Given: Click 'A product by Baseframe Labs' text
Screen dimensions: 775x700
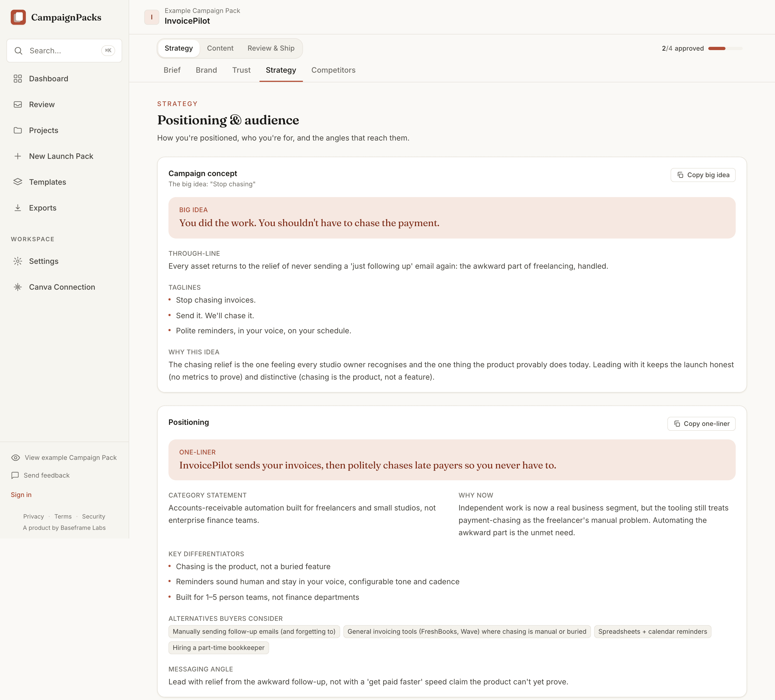Looking at the screenshot, I should pyautogui.click(x=64, y=528).
